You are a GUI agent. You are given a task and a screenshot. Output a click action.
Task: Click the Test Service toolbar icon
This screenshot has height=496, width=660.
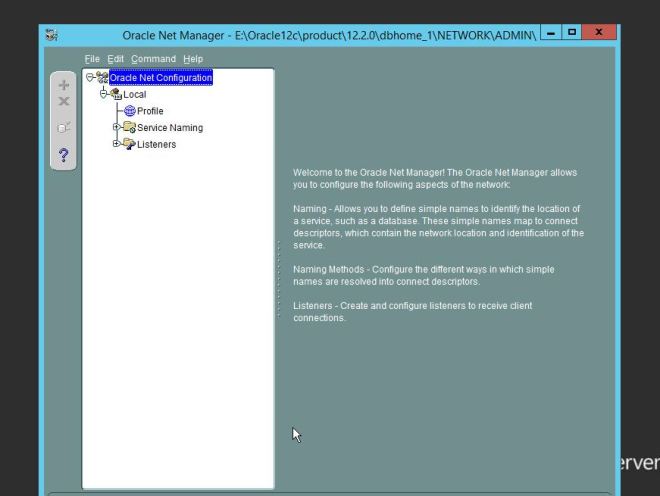[x=62, y=128]
